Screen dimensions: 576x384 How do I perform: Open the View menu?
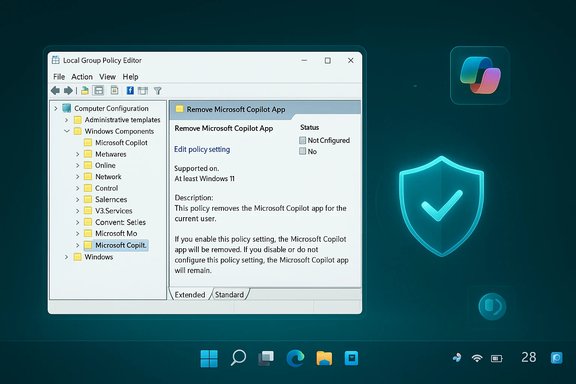point(107,77)
